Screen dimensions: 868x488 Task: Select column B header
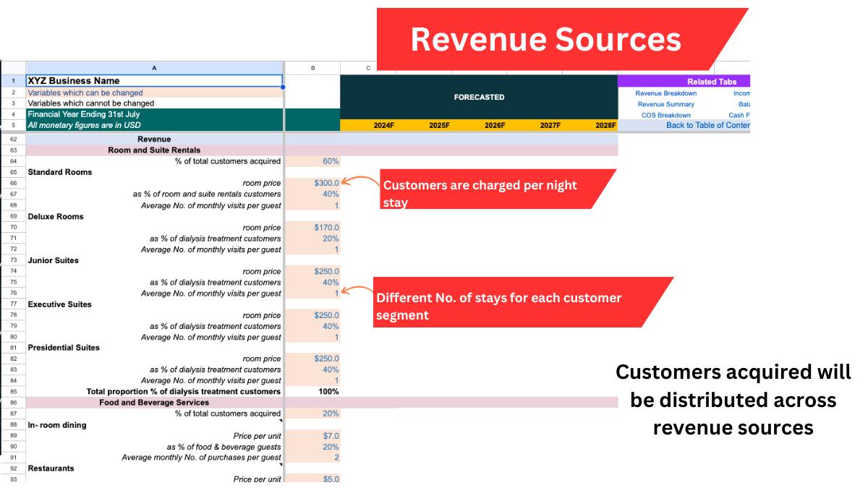tap(313, 67)
